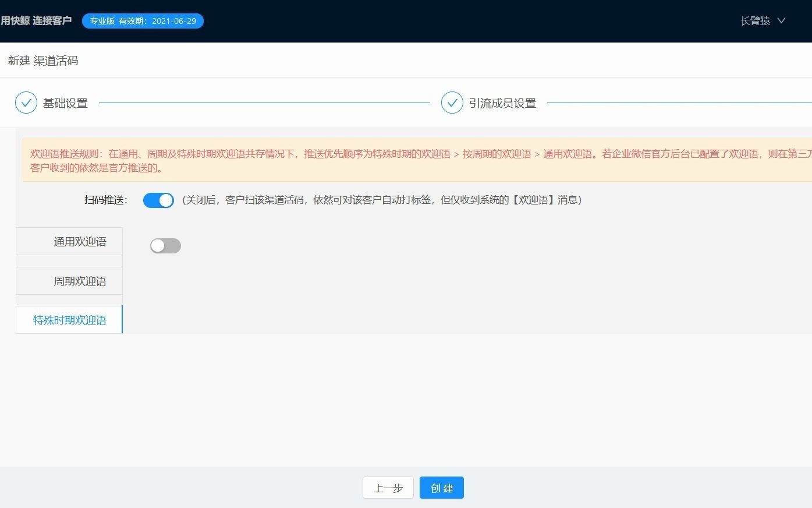This screenshot has width=812, height=508.
Task: Open the 长臂猿 user dropdown arrow
Action: point(782,20)
